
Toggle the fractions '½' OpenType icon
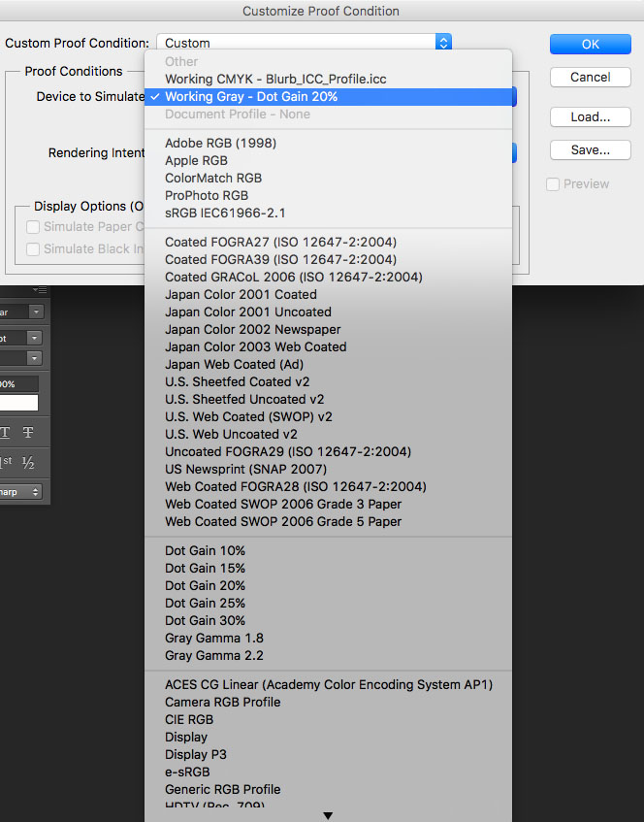pos(28,463)
